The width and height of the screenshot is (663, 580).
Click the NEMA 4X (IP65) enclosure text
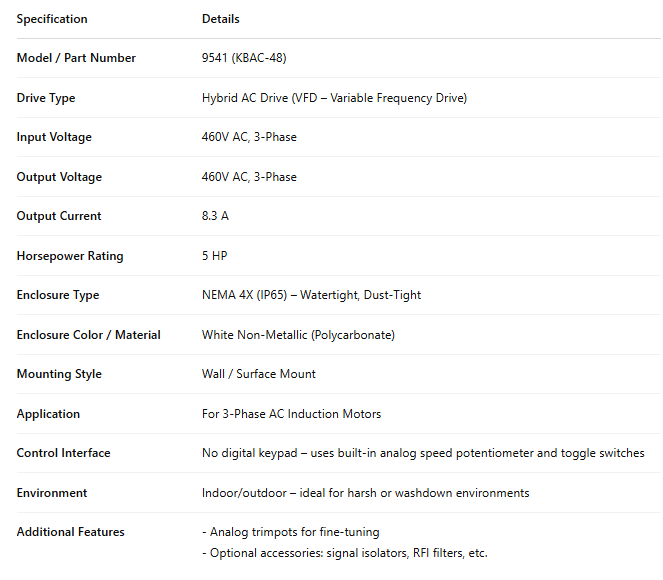coord(311,295)
